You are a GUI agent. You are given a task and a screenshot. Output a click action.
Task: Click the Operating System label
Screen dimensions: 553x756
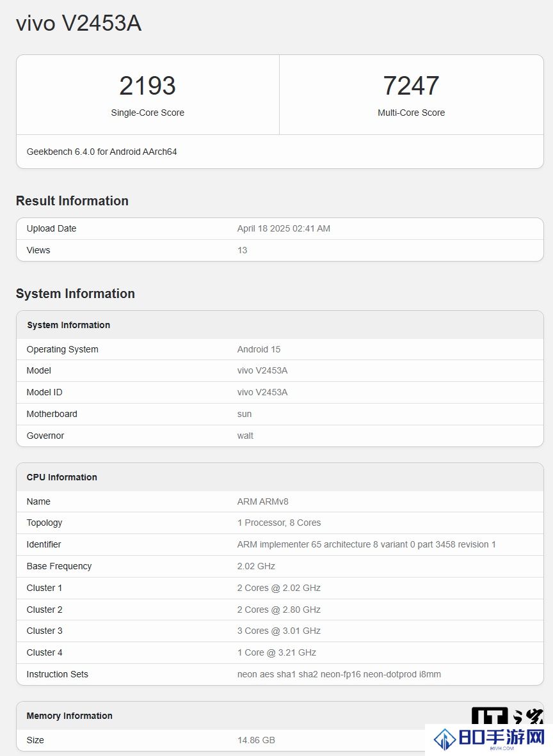click(x=62, y=349)
